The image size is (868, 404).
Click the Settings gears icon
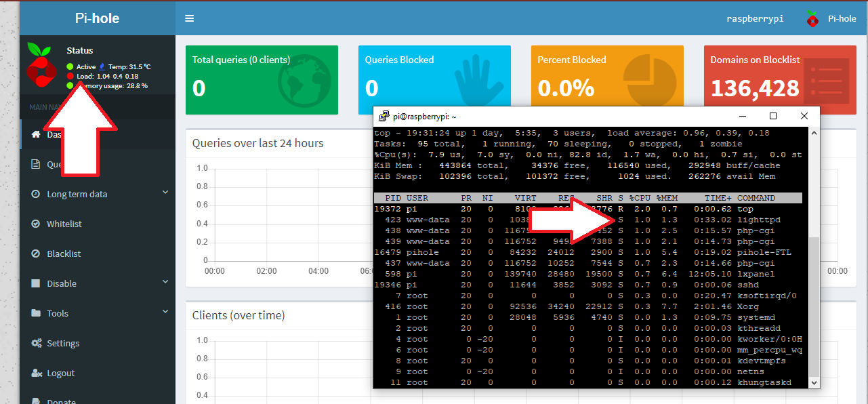(37, 343)
